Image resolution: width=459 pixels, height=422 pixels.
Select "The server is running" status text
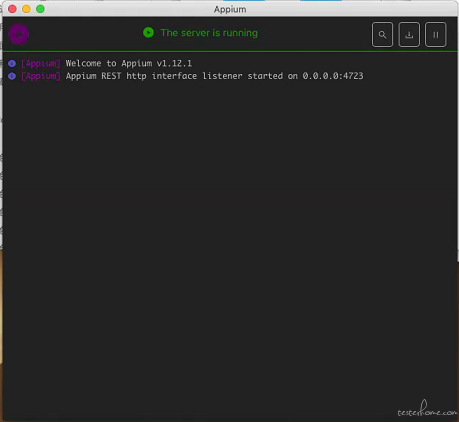pos(209,33)
